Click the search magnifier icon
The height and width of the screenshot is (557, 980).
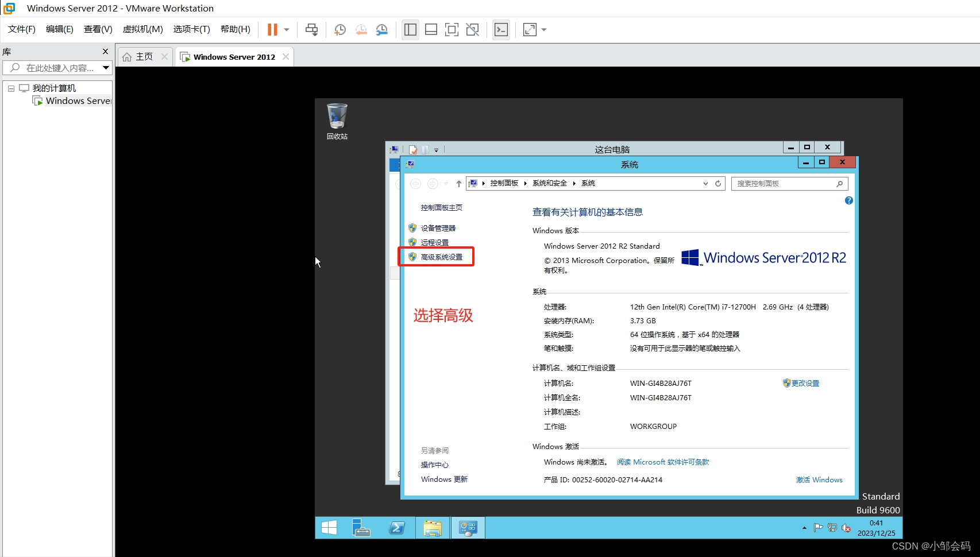click(840, 184)
